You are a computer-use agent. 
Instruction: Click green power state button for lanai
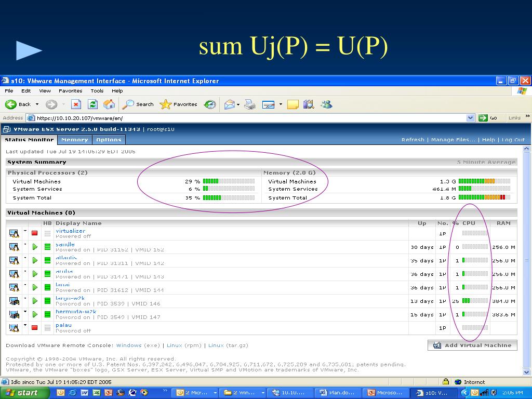[35, 287]
